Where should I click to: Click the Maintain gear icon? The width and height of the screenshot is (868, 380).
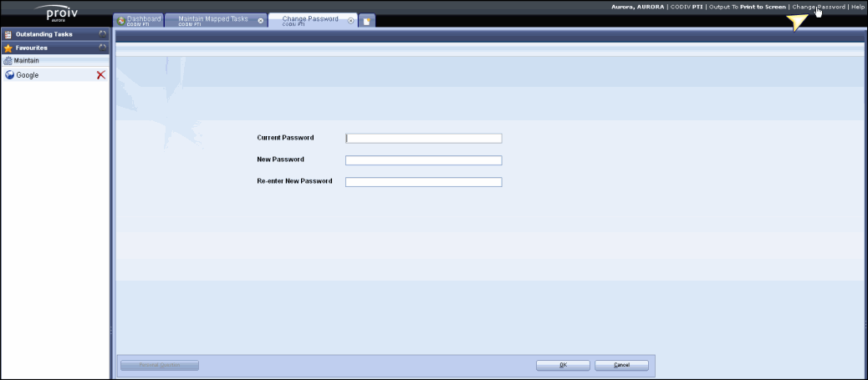tap(8, 61)
